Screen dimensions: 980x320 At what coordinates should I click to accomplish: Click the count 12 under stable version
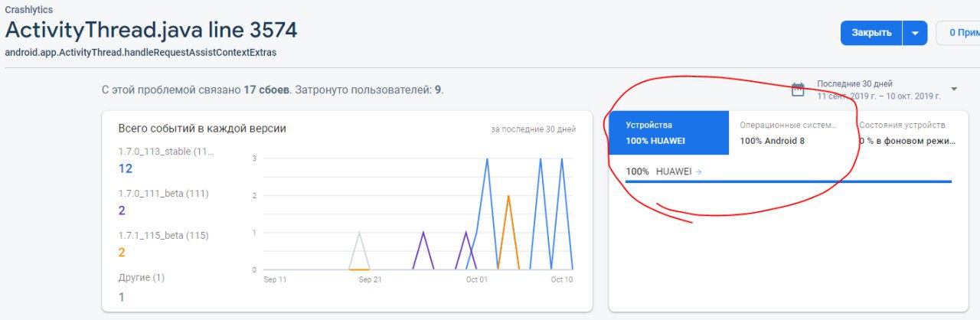(x=126, y=168)
